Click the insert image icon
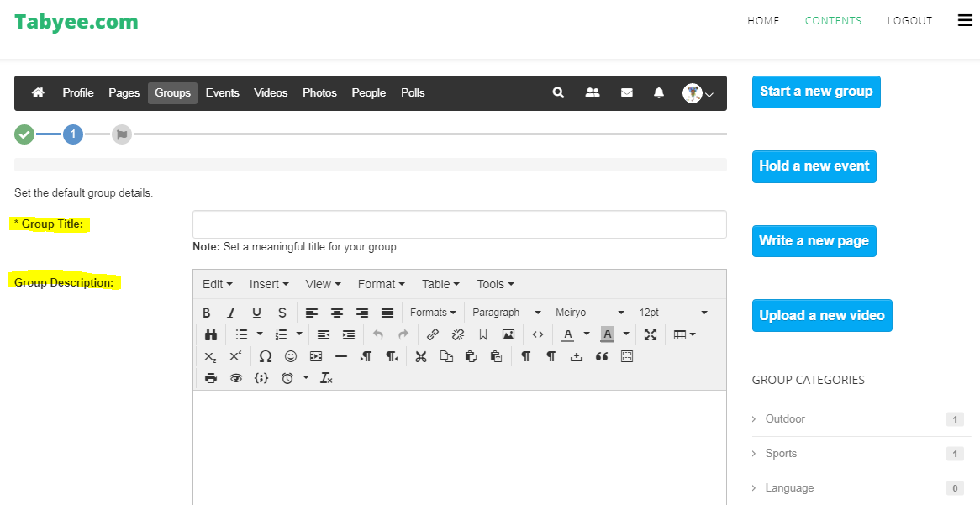The image size is (980, 505). tap(508, 334)
